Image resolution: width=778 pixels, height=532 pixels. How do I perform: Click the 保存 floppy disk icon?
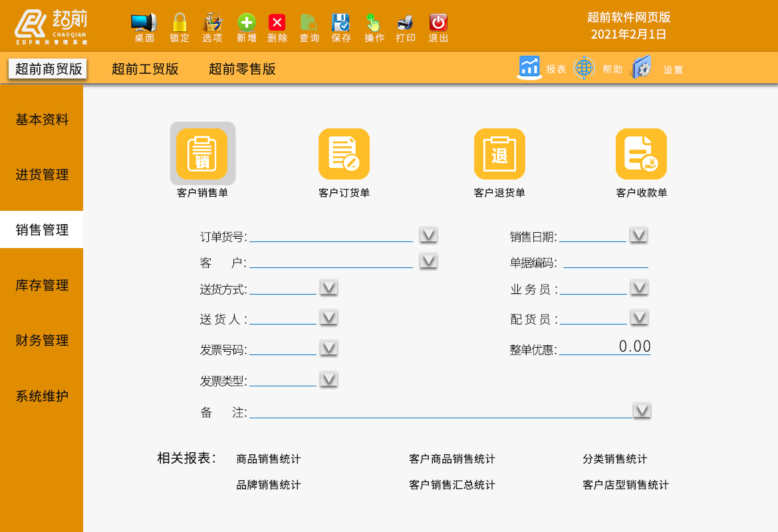[341, 23]
